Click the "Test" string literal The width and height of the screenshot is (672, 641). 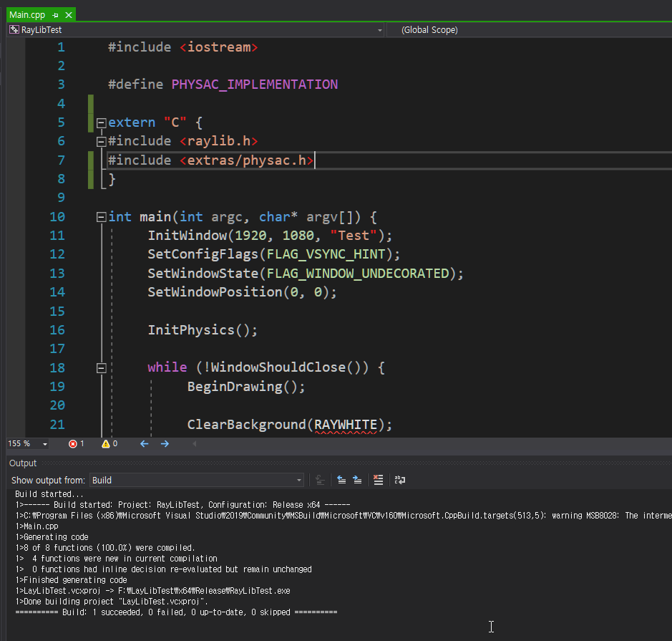coord(354,236)
